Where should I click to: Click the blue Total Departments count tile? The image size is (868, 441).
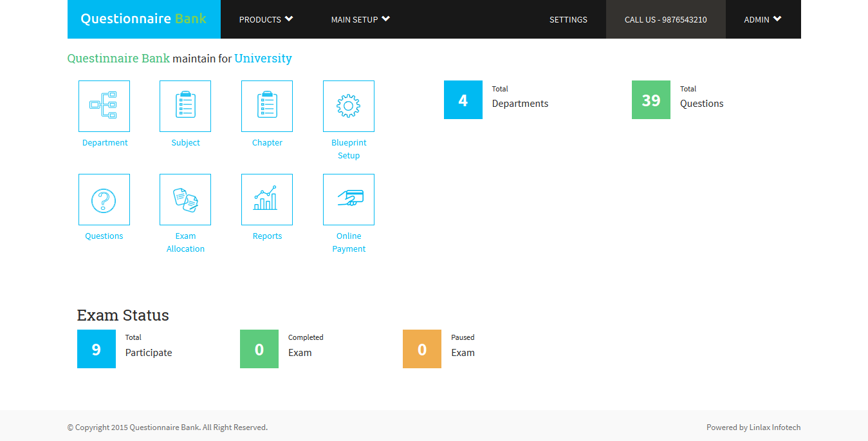pyautogui.click(x=463, y=100)
